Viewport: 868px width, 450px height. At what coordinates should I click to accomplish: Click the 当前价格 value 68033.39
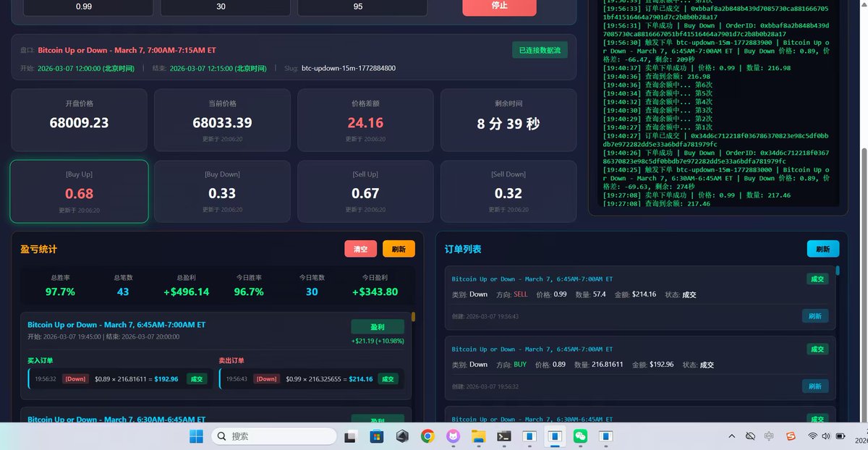pyautogui.click(x=222, y=123)
